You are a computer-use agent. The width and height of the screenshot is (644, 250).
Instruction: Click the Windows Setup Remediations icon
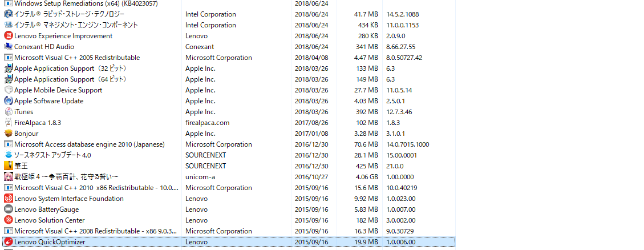pos(8,3)
